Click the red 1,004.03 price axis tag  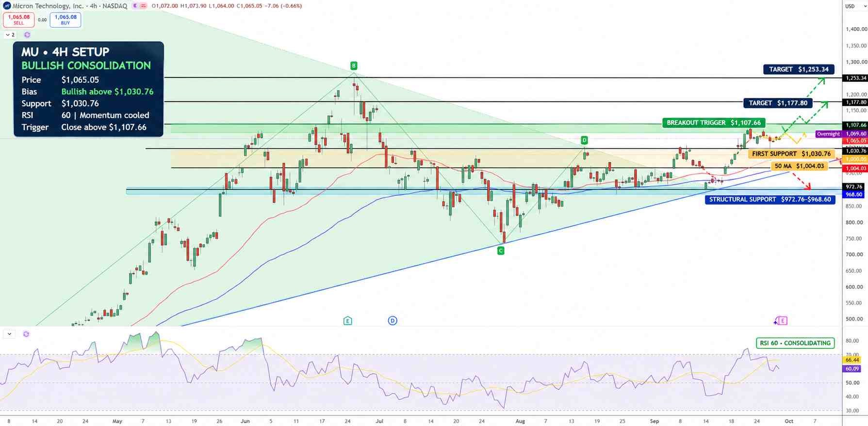856,168
